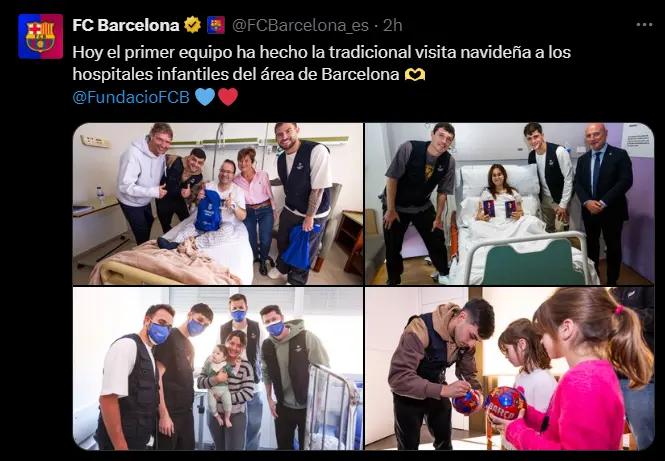The height and width of the screenshot is (461, 665).
Task: Click the blue heart emoji
Action: pyautogui.click(x=205, y=97)
